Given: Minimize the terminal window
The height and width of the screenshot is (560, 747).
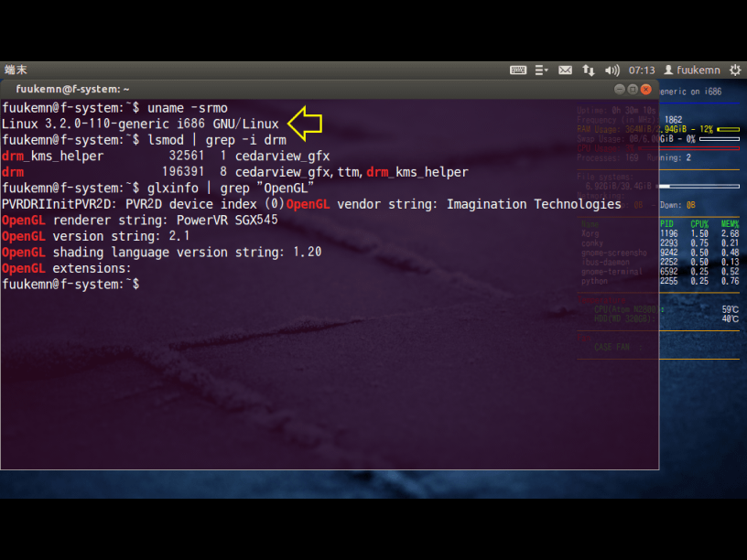Looking at the screenshot, I should point(620,89).
